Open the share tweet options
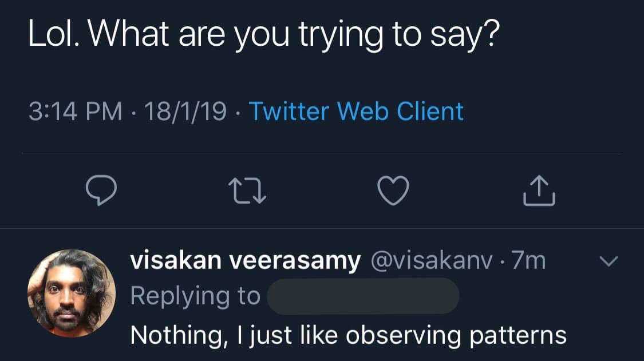 pos(539,191)
